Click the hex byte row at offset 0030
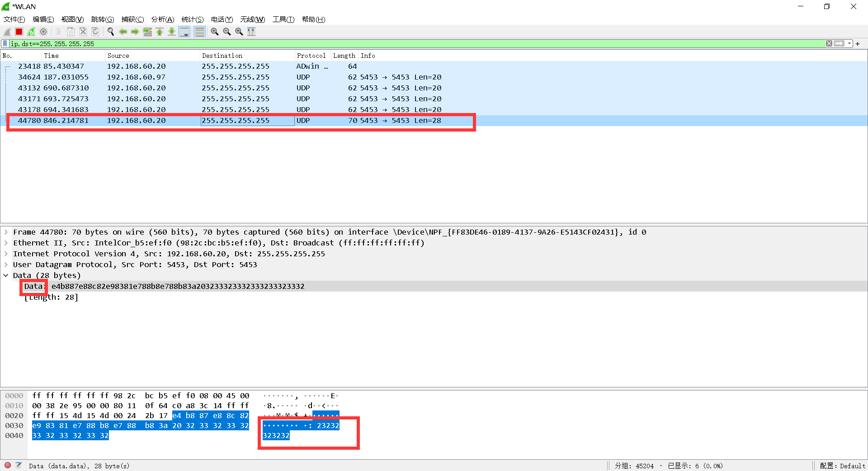Screen dimensions: 868x471 (140, 425)
